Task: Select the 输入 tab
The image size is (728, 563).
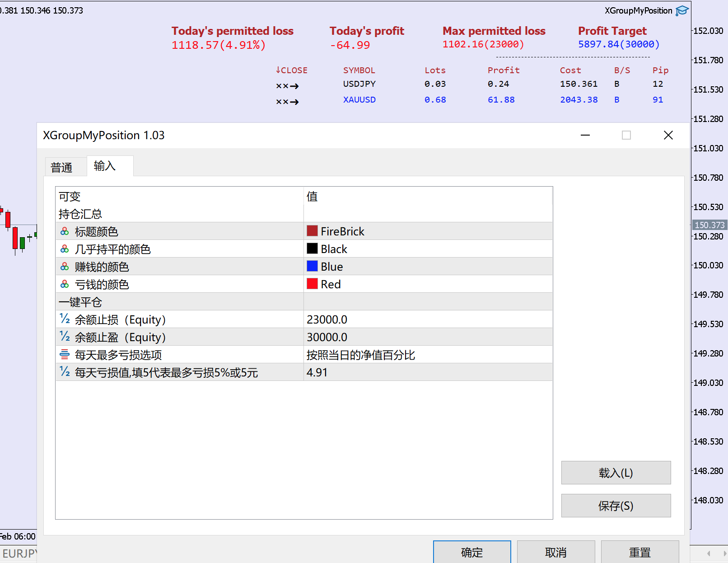Action: 105,166
